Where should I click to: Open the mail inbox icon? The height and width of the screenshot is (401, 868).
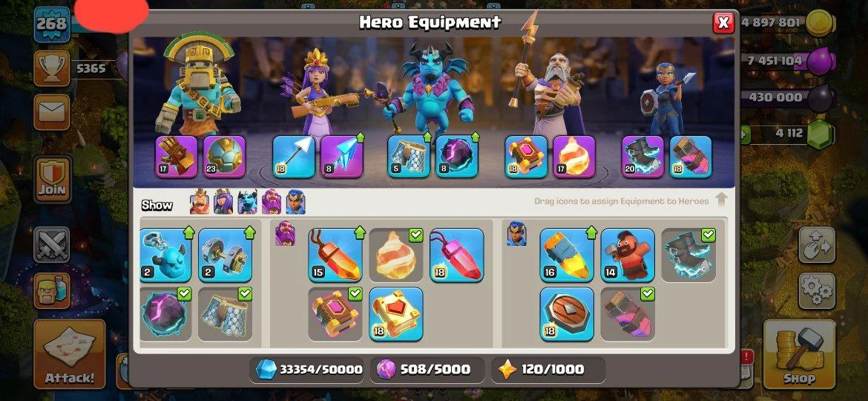click(52, 112)
